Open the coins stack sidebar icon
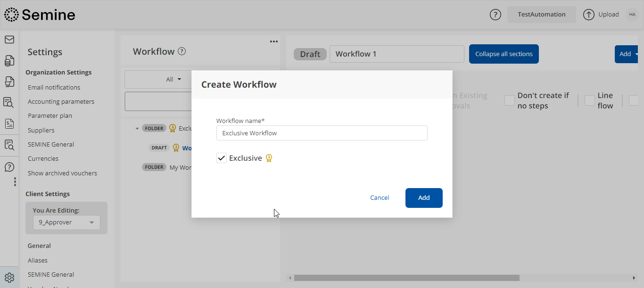The width and height of the screenshot is (644, 288). pos(9,61)
